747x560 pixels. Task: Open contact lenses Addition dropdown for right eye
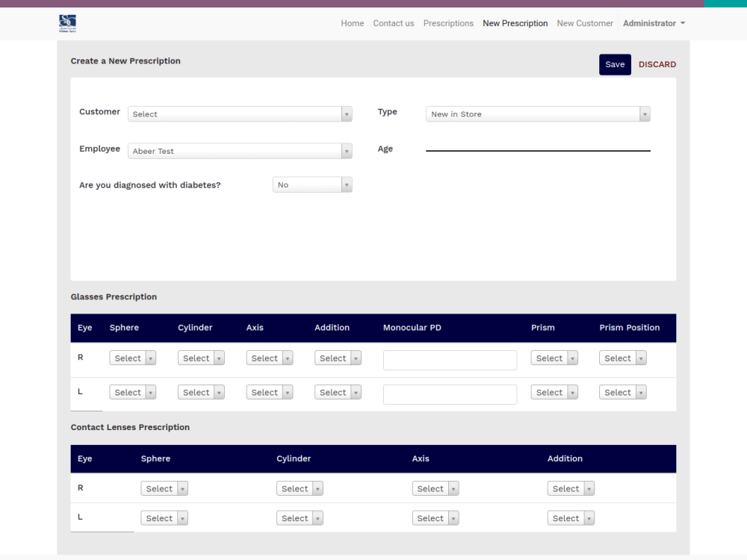(x=571, y=488)
